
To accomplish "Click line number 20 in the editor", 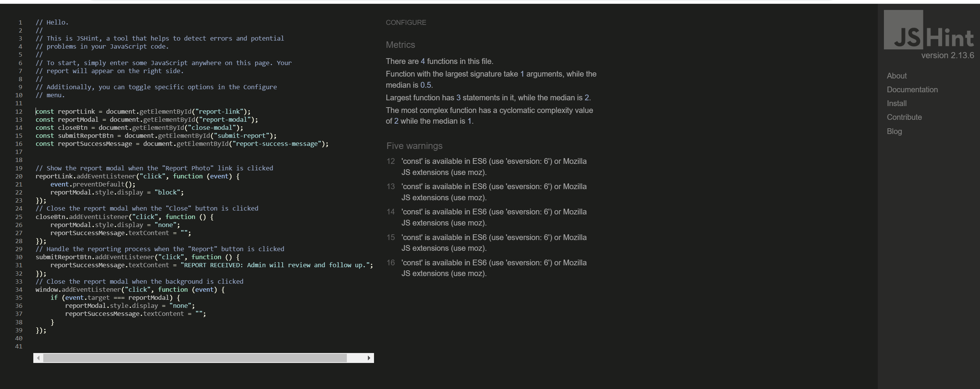I will click(x=19, y=176).
